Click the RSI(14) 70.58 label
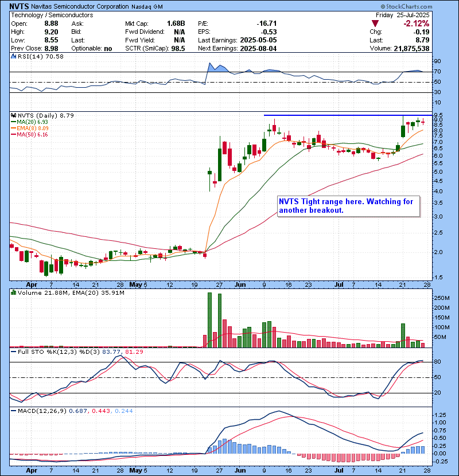The image size is (459, 476). pyautogui.click(x=41, y=56)
